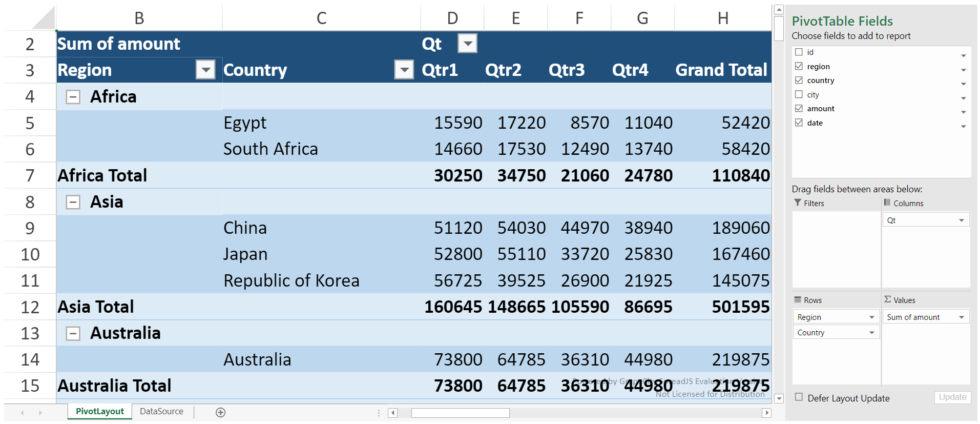Image resolution: width=980 pixels, height=424 pixels.
Task: Open the Region filter dropdown in header
Action: [205, 70]
